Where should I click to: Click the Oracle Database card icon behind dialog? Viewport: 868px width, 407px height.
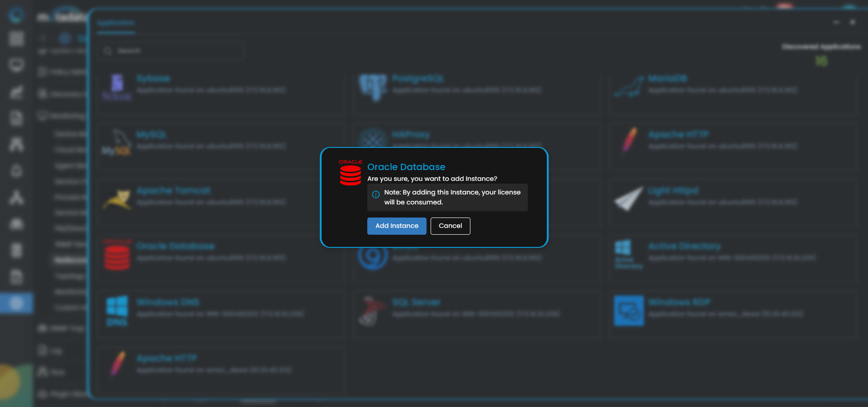tap(117, 255)
